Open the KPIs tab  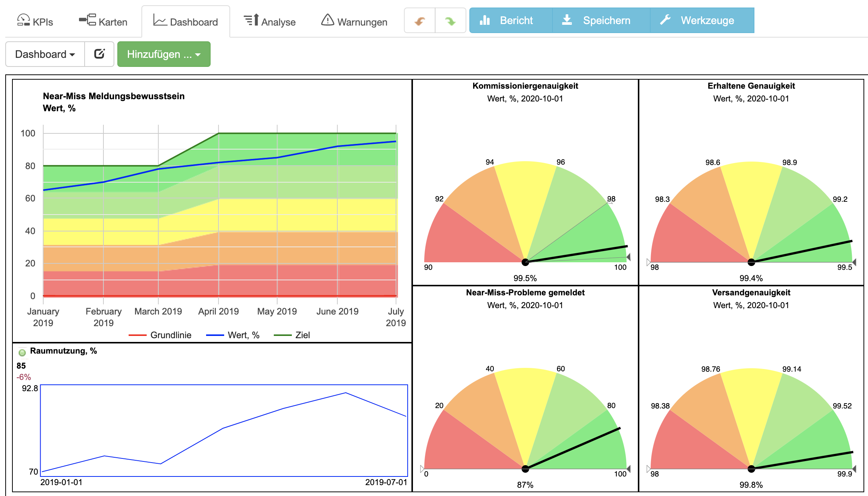pos(35,21)
